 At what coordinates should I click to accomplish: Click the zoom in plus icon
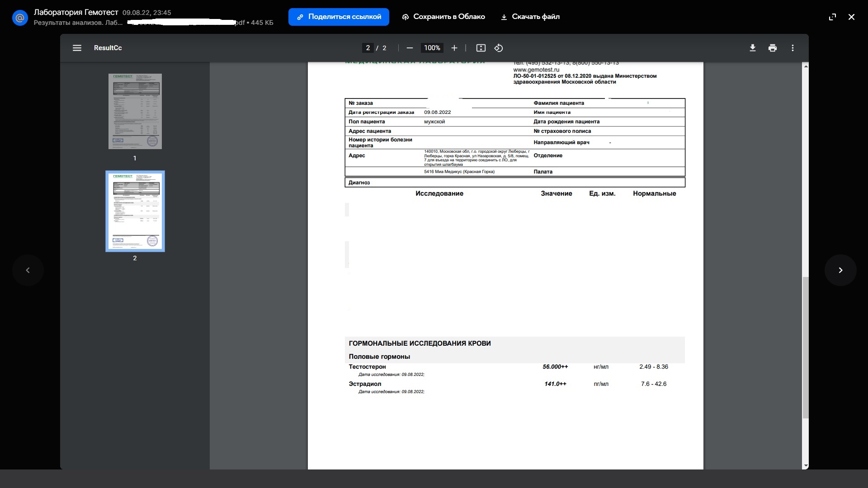click(x=454, y=48)
